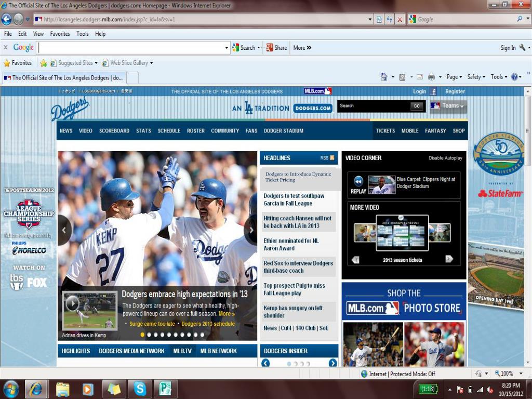Image resolution: width=532 pixels, height=399 pixels.
Task: Open the Page command bar dropdown
Action: pos(454,77)
